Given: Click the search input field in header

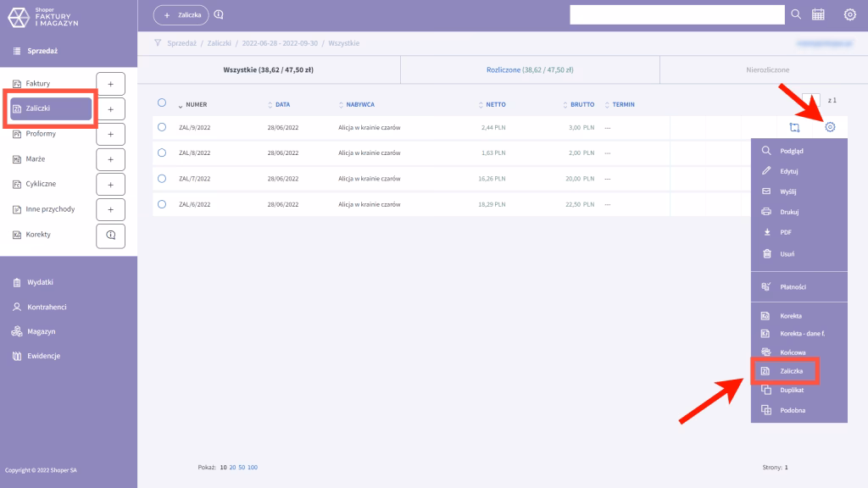Looking at the screenshot, I should [x=676, y=14].
